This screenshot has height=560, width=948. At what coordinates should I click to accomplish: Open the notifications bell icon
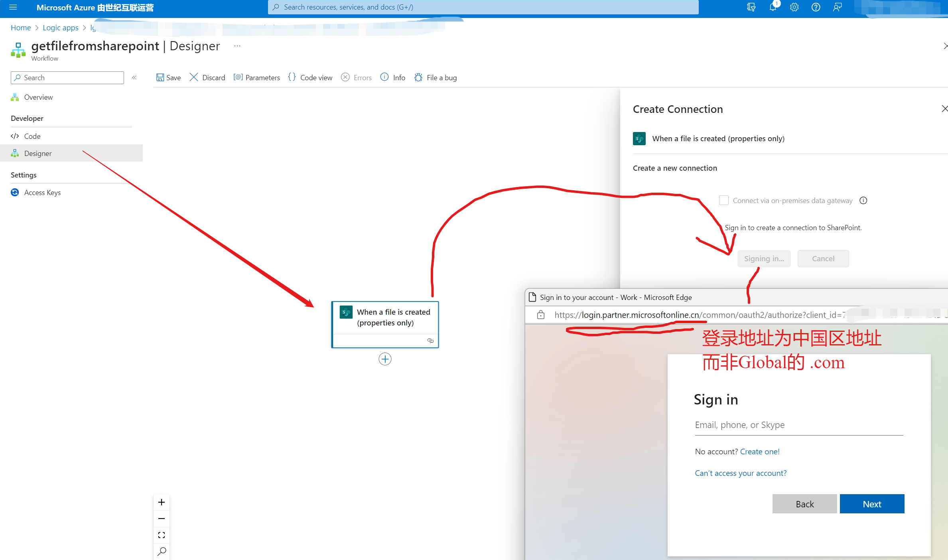[773, 7]
